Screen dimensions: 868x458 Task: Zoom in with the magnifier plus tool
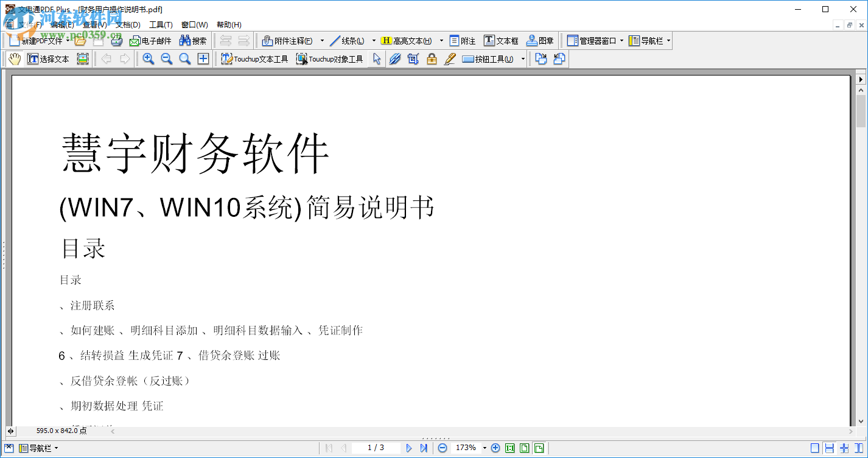click(x=149, y=58)
